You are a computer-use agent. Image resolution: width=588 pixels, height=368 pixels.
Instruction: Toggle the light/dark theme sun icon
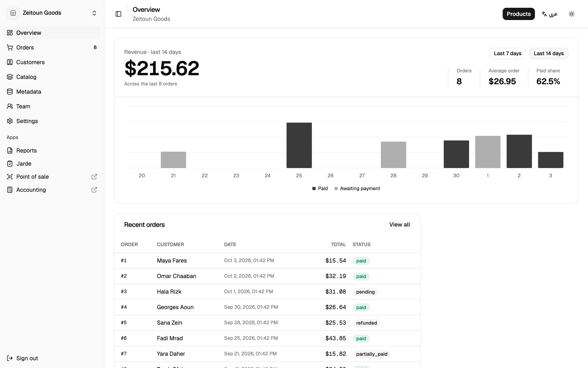pyautogui.click(x=571, y=14)
